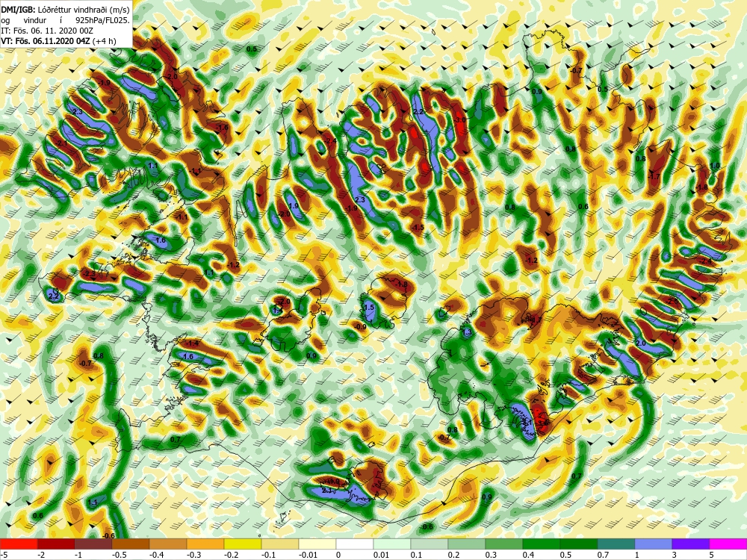Image resolution: width=747 pixels, height=560 pixels.
Task: Click the dark green 0.5 to 0.7 legend swatch
Action: click(579, 544)
